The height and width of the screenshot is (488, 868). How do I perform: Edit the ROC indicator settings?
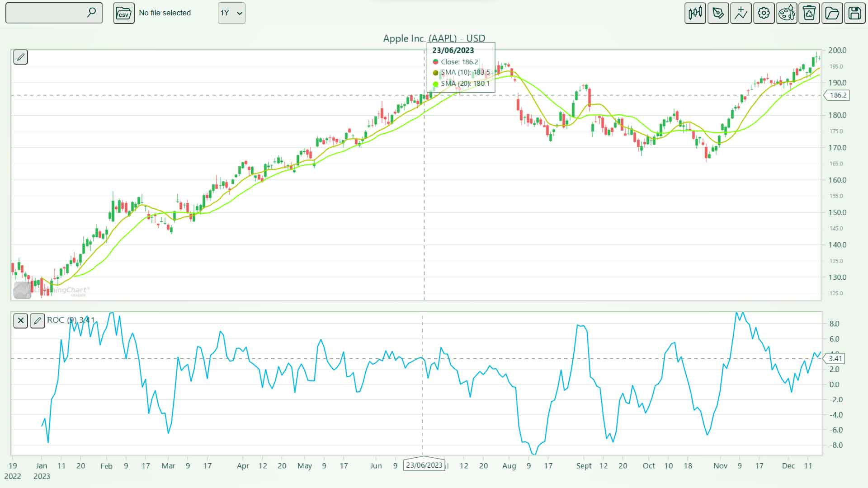click(x=38, y=321)
